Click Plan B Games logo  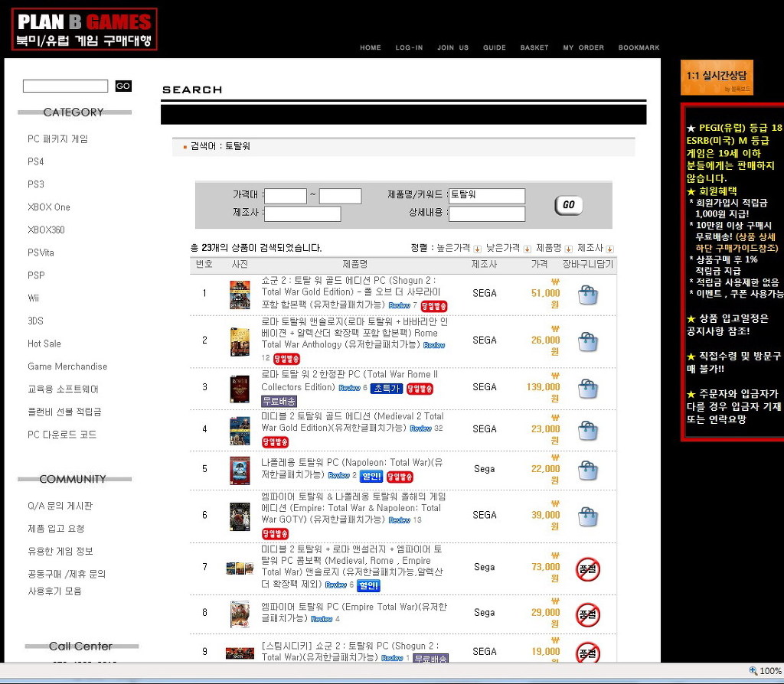click(84, 29)
